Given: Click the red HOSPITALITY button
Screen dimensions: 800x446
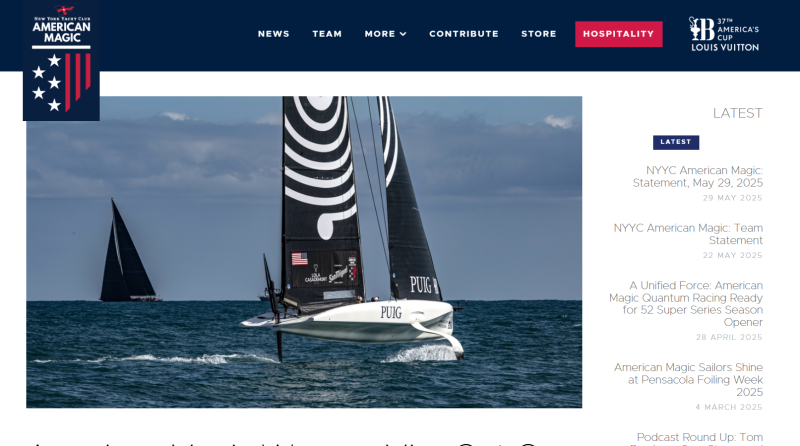Looking at the screenshot, I should click(619, 34).
